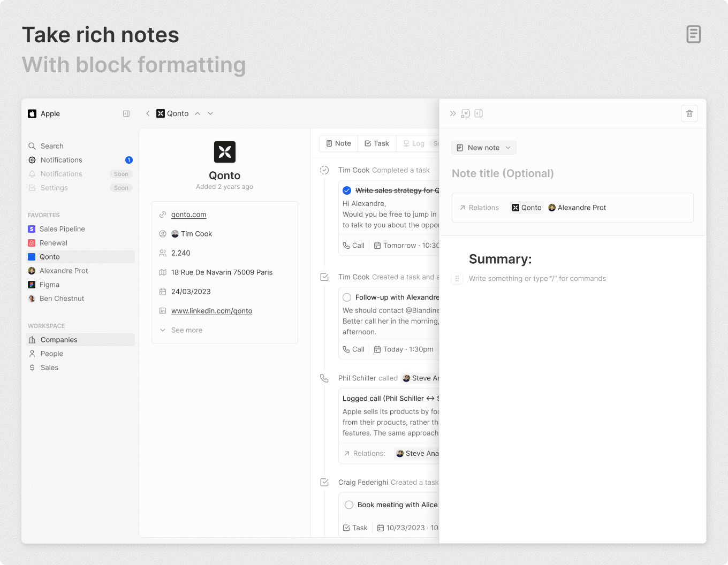Expand 'See more' company details
Screen dimensions: 728x565
(x=186, y=330)
